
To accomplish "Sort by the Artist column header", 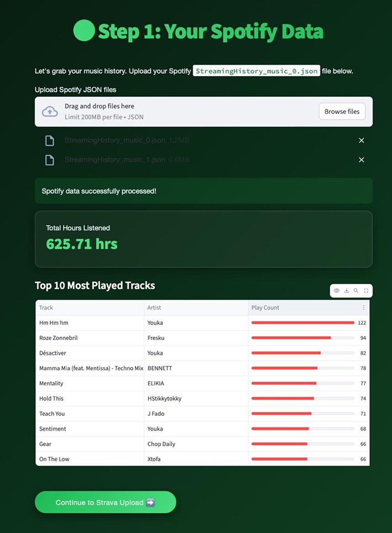I will tap(196, 307).
